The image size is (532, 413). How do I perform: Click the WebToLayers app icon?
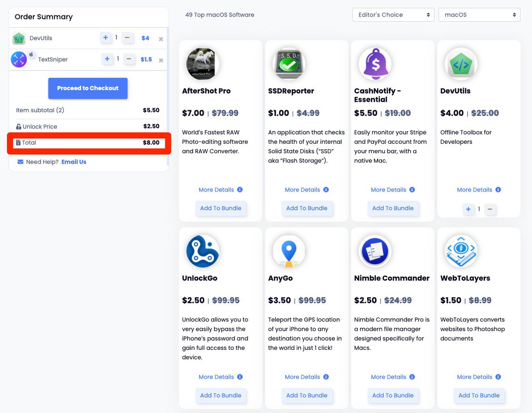pyautogui.click(x=461, y=251)
